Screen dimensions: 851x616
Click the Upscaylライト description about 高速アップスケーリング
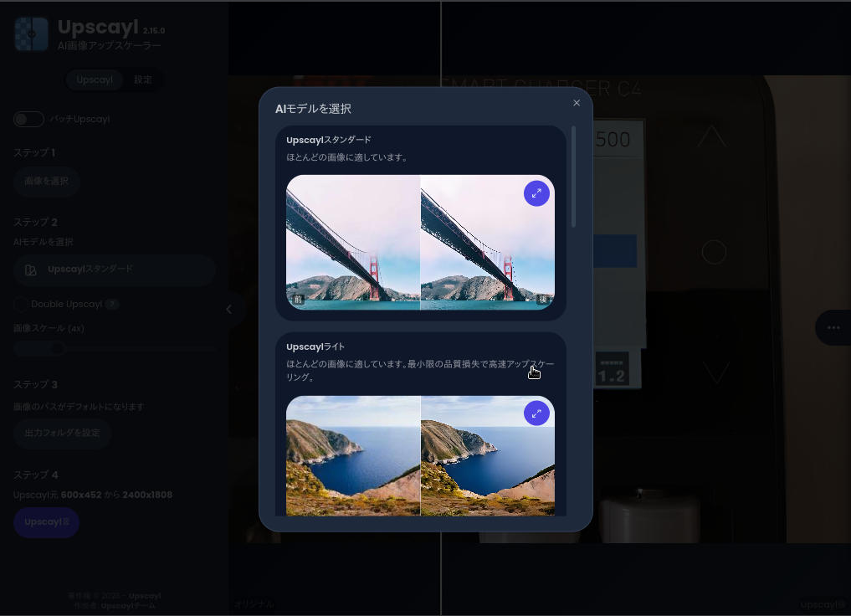pyautogui.click(x=420, y=371)
